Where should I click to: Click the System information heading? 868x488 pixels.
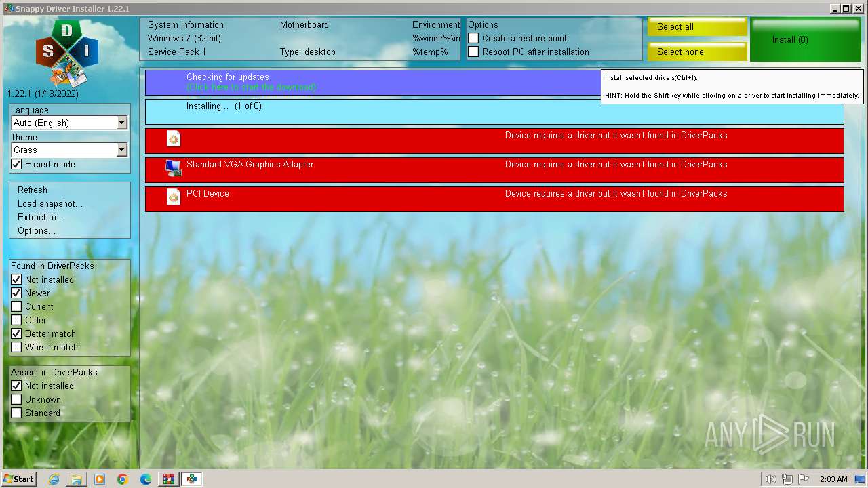(186, 25)
